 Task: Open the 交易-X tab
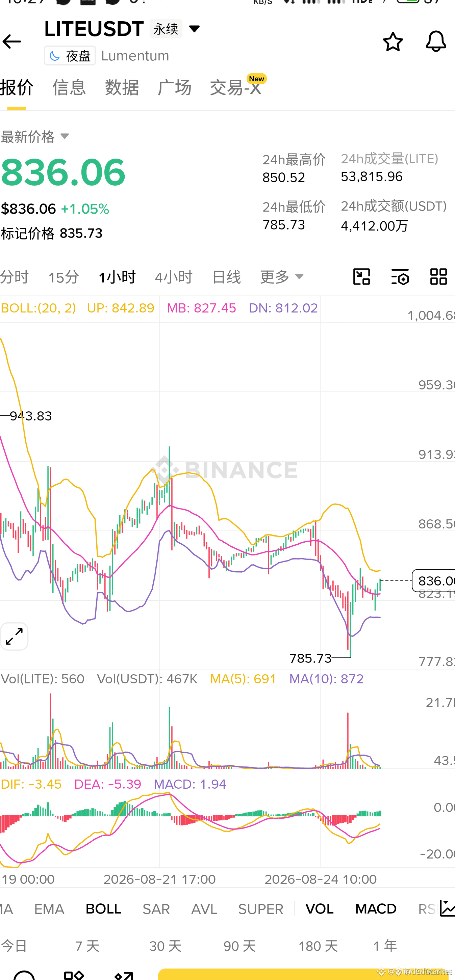click(x=235, y=87)
